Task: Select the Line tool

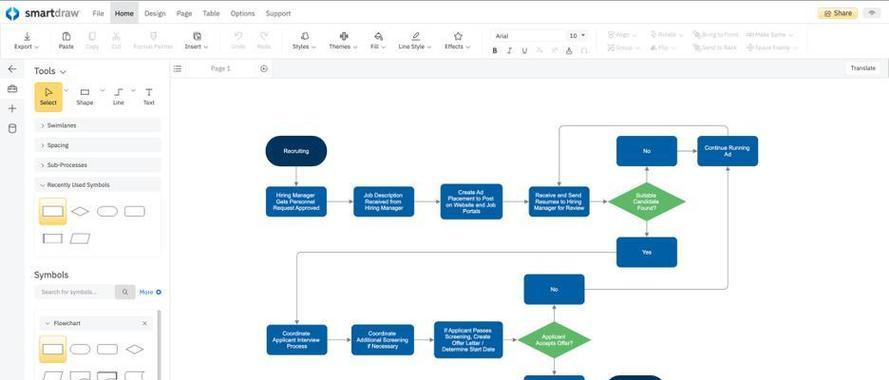Action: pos(118,96)
